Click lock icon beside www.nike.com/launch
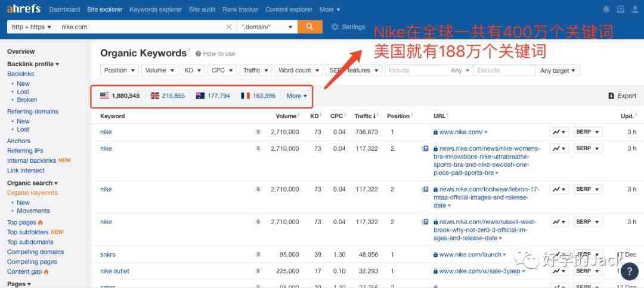Screen dimensions: 644x288 pyautogui.click(x=436, y=255)
